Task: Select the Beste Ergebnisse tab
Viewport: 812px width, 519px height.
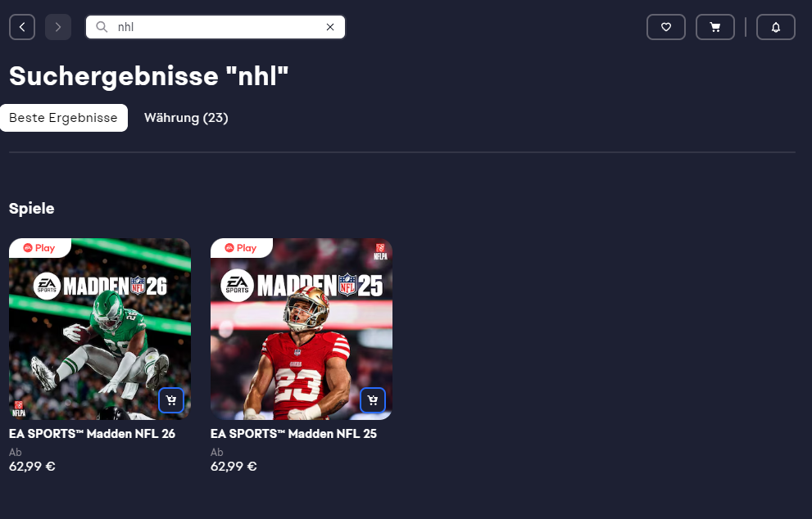Action: 64,118
